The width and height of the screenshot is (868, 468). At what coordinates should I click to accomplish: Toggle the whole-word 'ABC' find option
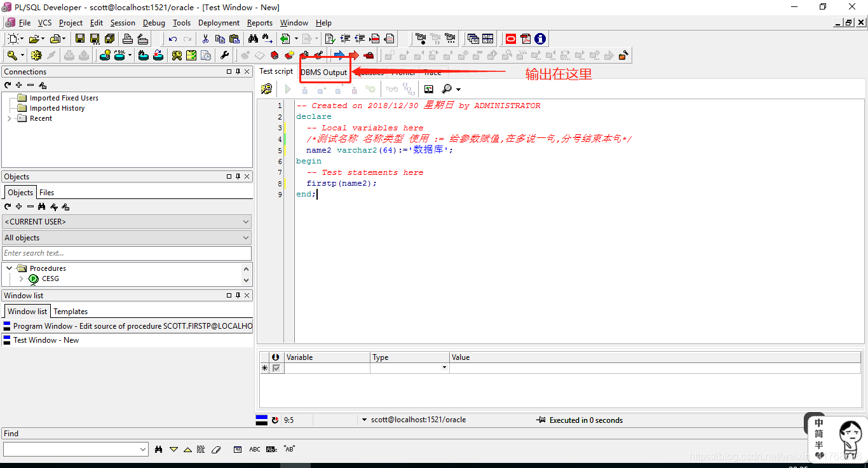(x=255, y=449)
